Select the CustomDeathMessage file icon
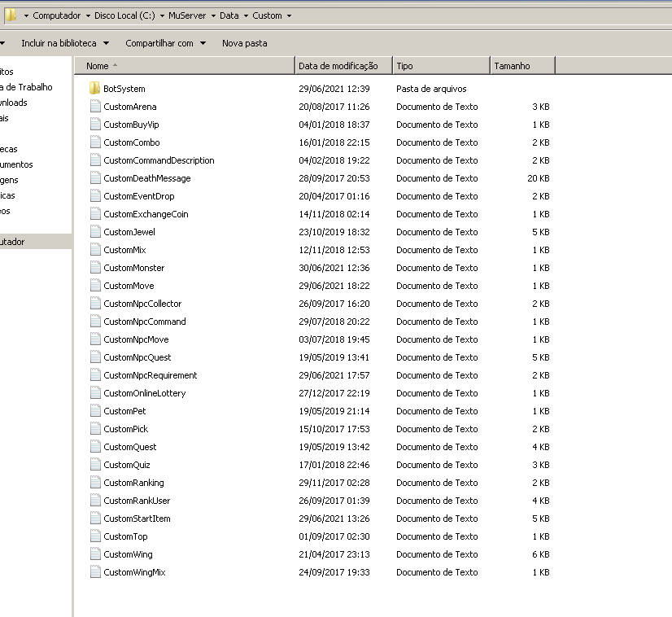This screenshot has height=617, width=672. [95, 178]
